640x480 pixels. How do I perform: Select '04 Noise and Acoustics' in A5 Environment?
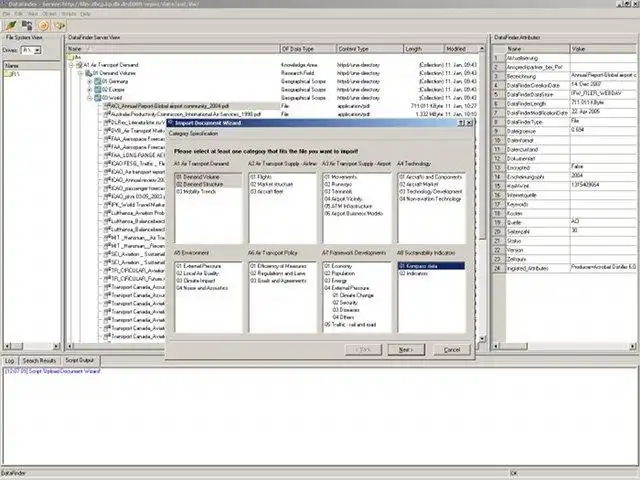[202, 288]
